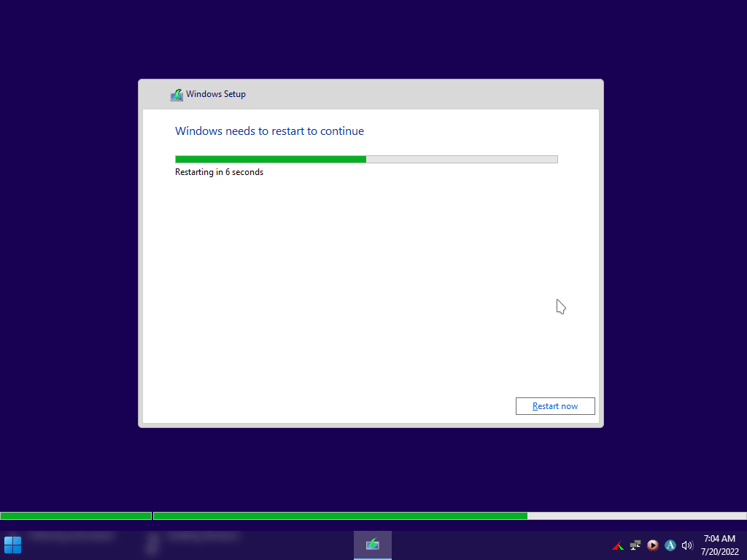
Task: Click the Restart now button
Action: point(555,406)
